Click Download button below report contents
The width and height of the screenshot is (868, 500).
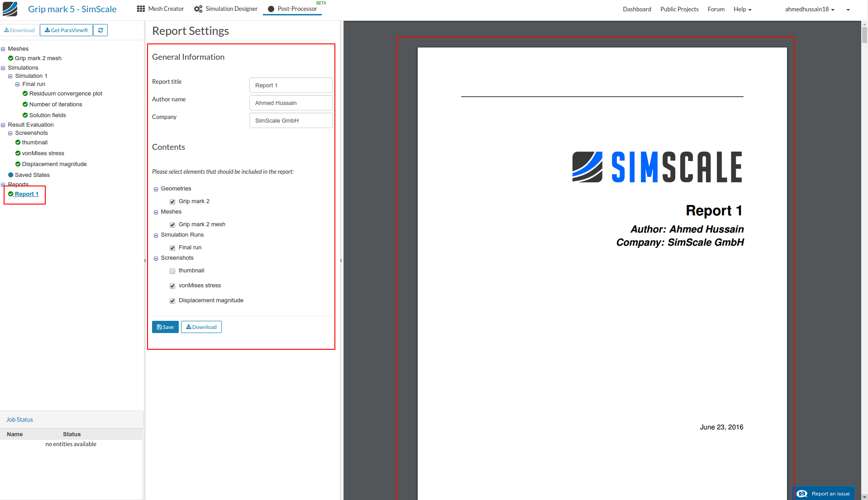click(201, 327)
